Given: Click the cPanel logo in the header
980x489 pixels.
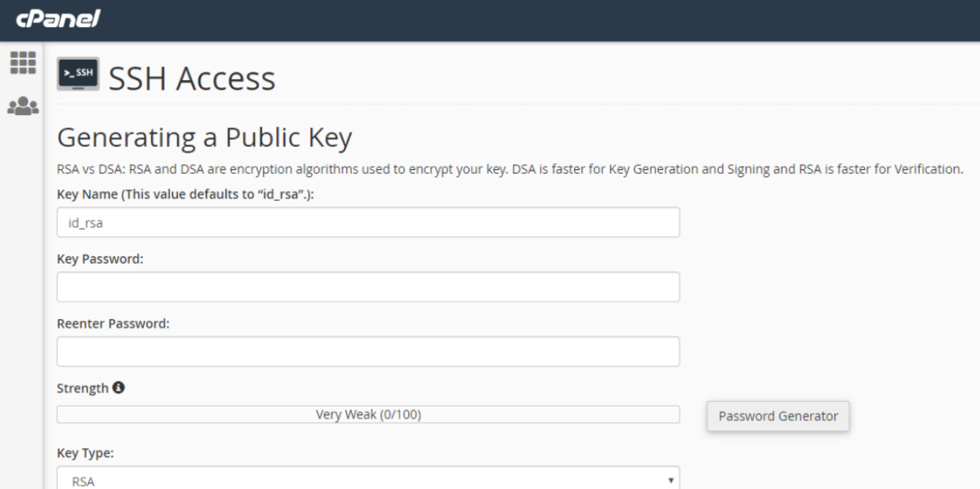Looking at the screenshot, I should (59, 18).
